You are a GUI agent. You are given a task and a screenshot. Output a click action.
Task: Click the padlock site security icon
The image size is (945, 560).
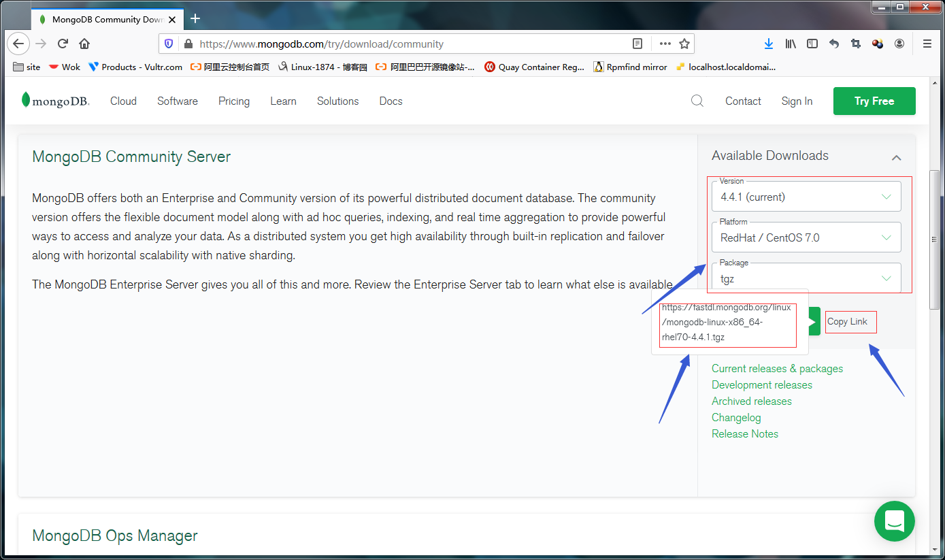coord(188,44)
